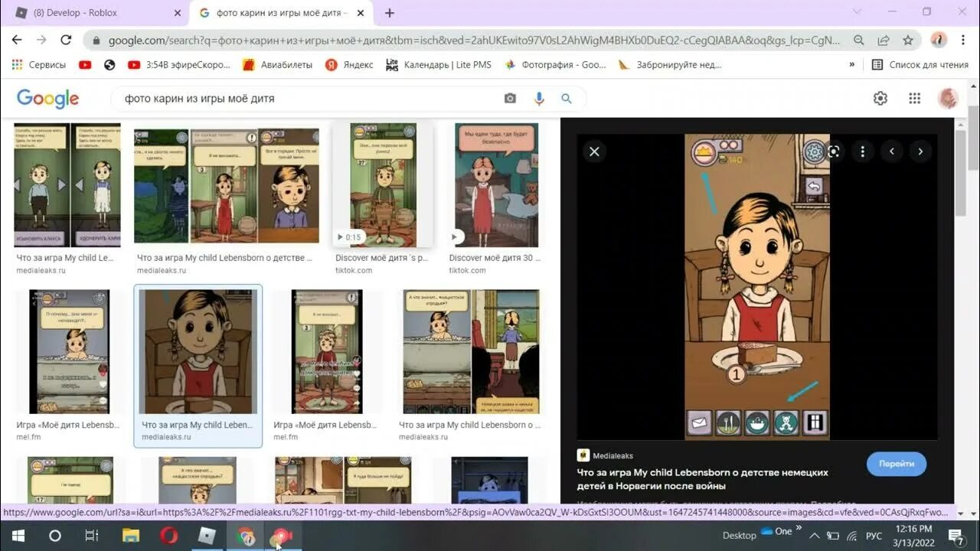Screen dimensions: 980x551
Task: Expand hidden bookmarks with double chevron
Action: click(x=852, y=65)
